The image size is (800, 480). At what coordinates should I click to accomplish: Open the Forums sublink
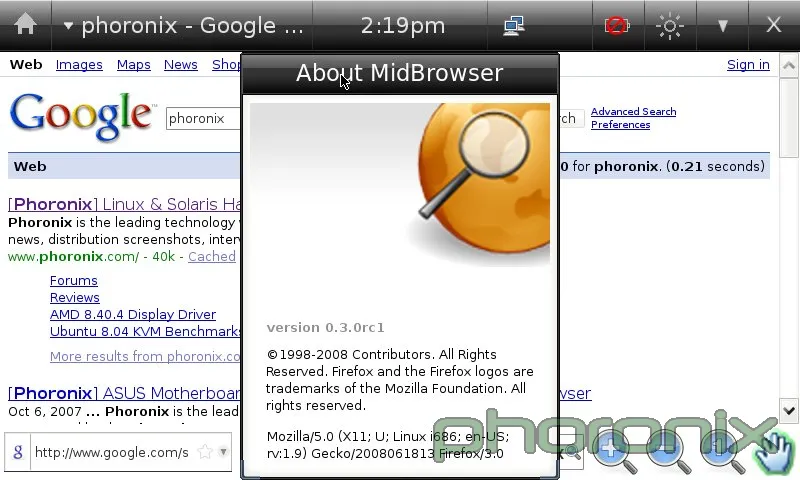73,281
